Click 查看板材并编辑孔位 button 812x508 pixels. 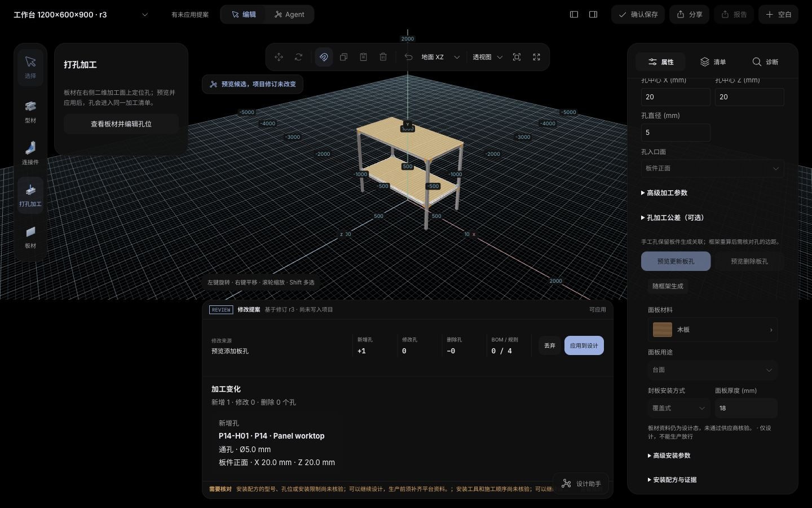coord(121,124)
